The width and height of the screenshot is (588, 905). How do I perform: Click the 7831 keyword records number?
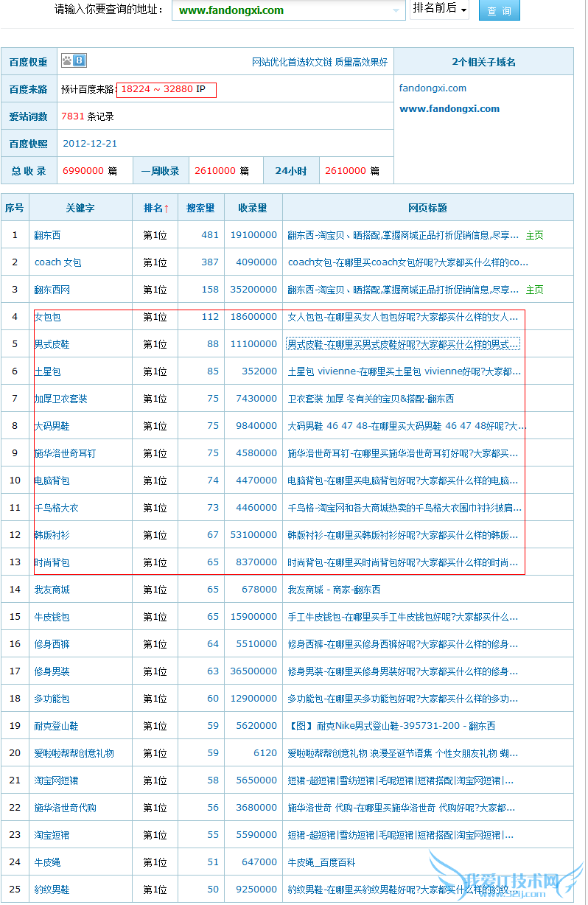click(x=73, y=116)
